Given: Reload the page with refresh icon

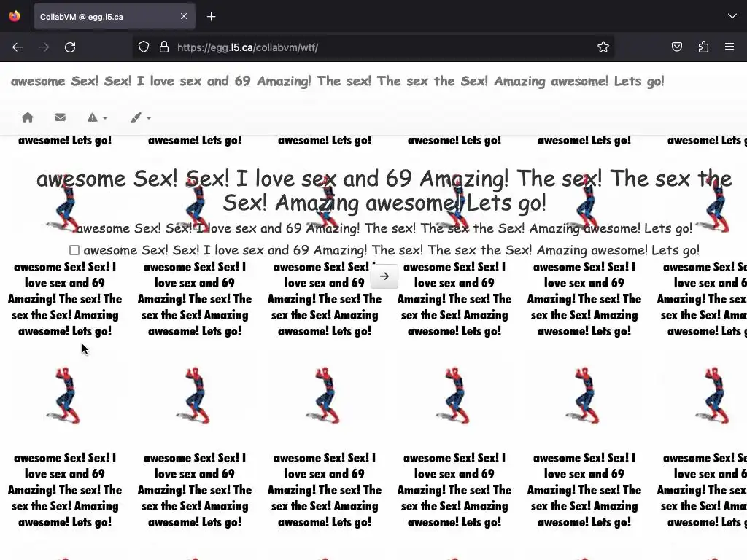Looking at the screenshot, I should coord(70,47).
